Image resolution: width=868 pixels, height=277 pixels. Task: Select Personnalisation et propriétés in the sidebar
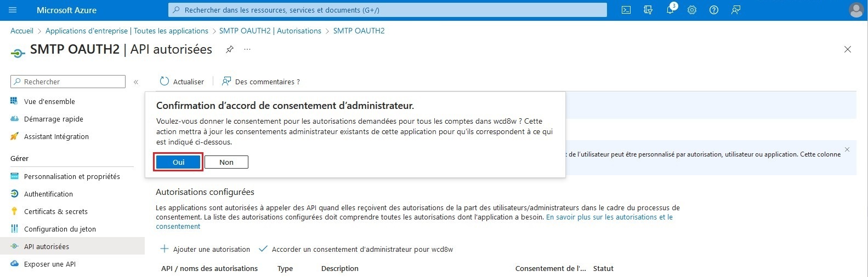[x=72, y=176]
